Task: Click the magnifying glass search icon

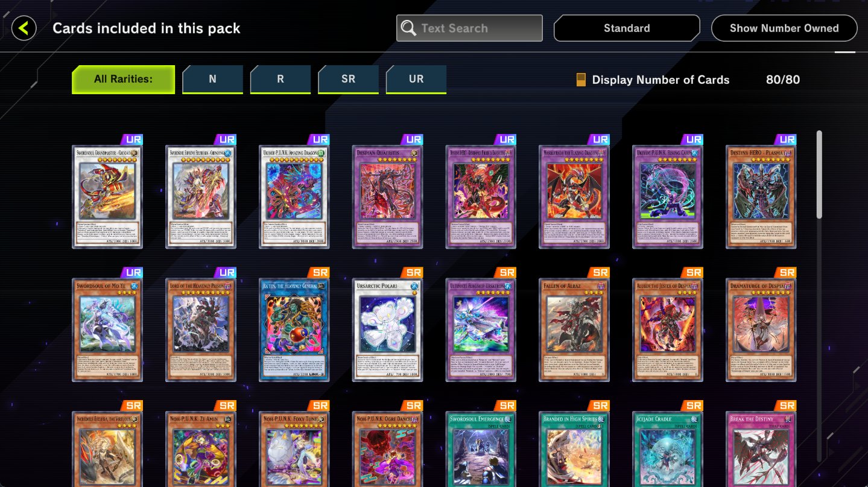Action: coord(408,28)
